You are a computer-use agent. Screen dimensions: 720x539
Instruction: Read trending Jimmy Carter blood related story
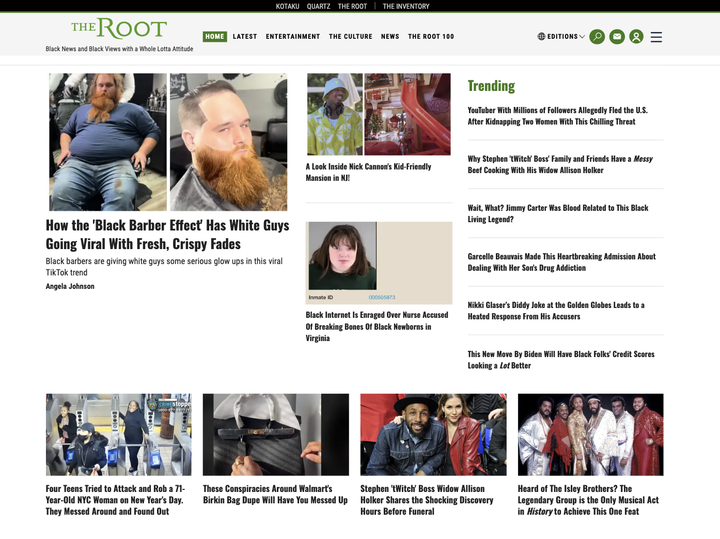[558, 213]
